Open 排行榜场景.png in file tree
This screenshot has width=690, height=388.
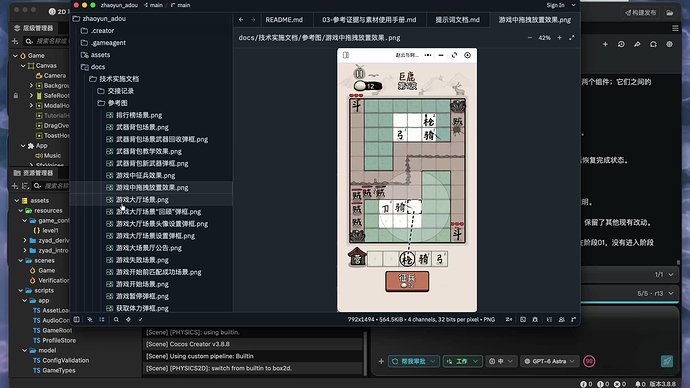pyautogui.click(x=139, y=115)
